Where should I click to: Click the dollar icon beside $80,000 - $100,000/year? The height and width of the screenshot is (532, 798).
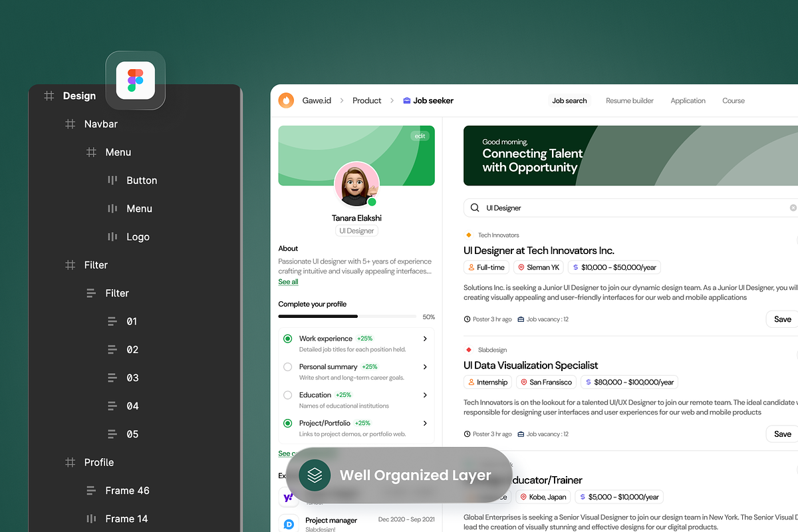(589, 382)
